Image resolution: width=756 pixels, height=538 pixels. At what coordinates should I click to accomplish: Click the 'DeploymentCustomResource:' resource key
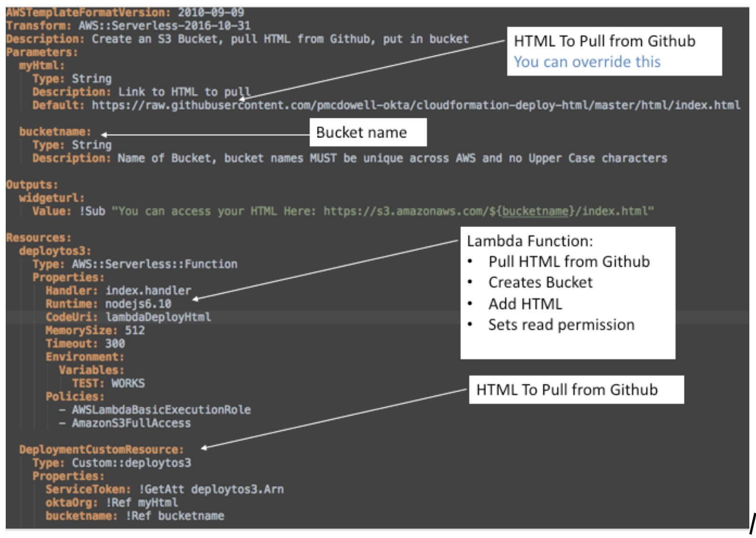[x=101, y=449]
